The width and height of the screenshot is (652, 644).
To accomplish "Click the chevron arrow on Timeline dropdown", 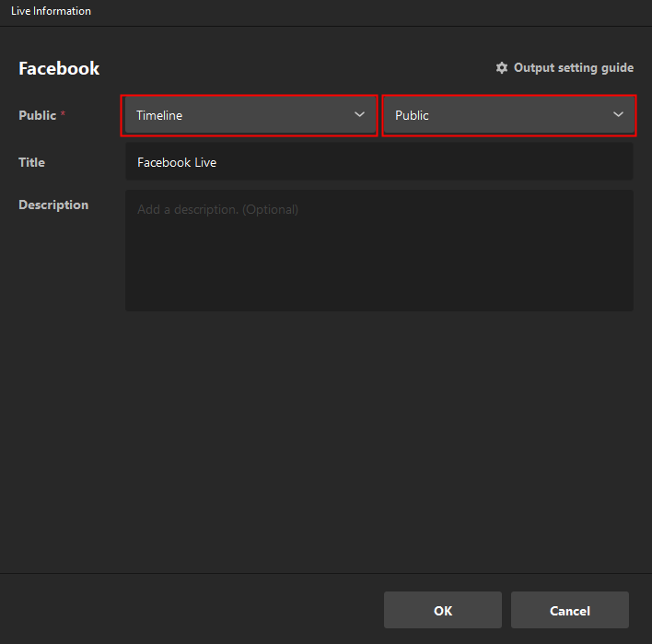I will click(x=359, y=115).
